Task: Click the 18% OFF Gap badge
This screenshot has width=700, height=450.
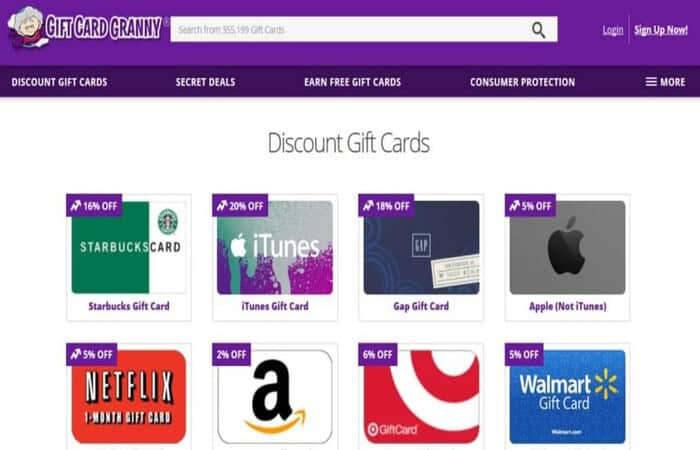Action: click(386, 205)
